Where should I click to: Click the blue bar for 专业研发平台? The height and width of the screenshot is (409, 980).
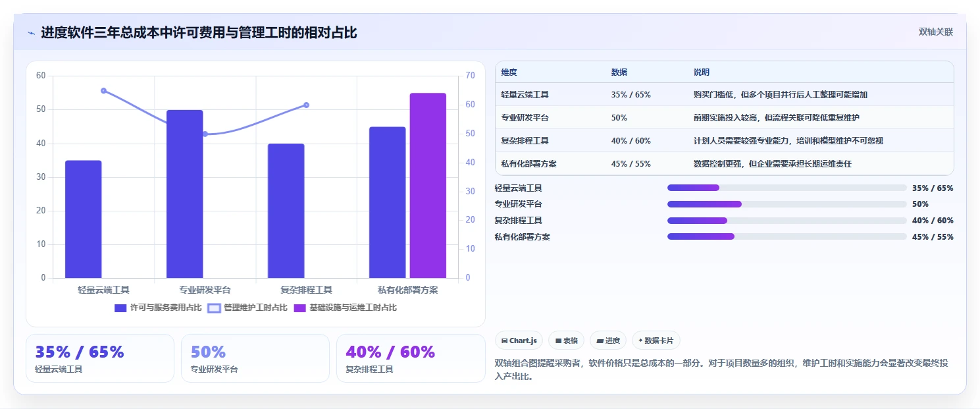[x=185, y=194]
